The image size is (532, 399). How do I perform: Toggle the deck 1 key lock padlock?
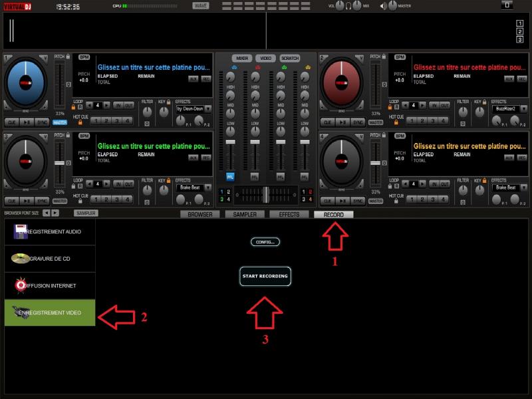169,102
